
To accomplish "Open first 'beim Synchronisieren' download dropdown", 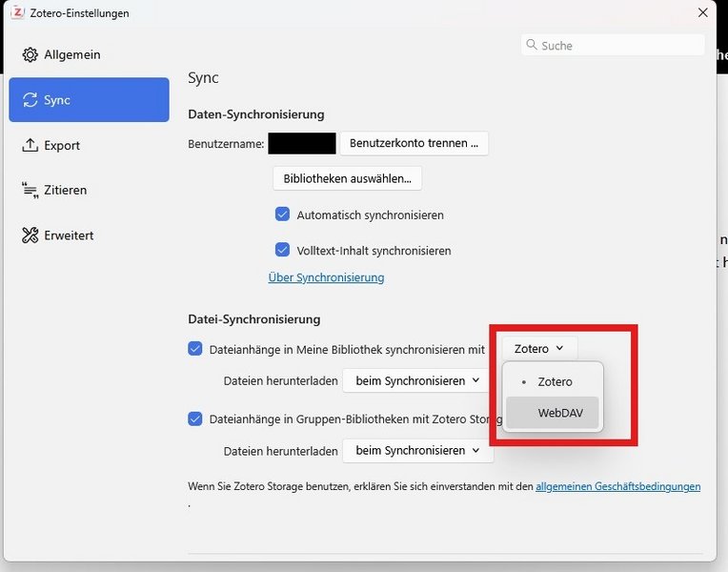I will 417,380.
